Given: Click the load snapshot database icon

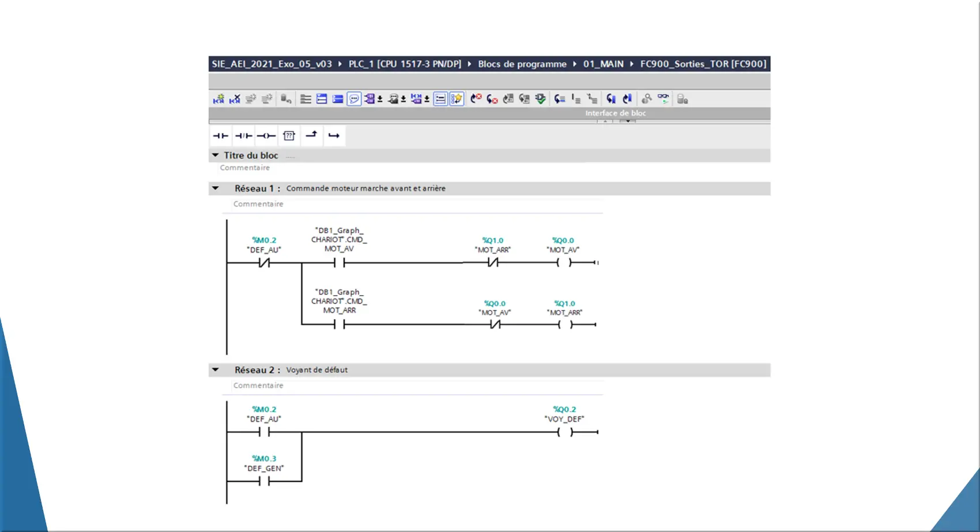Looking at the screenshot, I should [x=683, y=99].
